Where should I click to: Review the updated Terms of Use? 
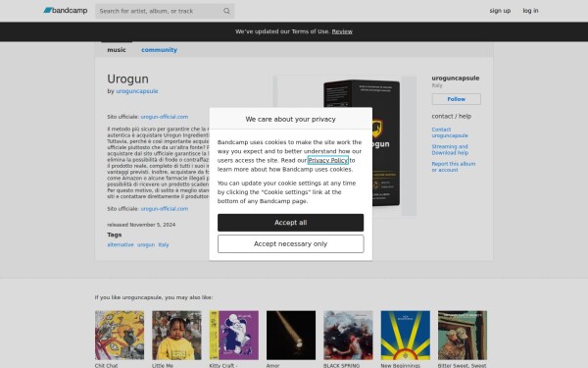coord(342,31)
